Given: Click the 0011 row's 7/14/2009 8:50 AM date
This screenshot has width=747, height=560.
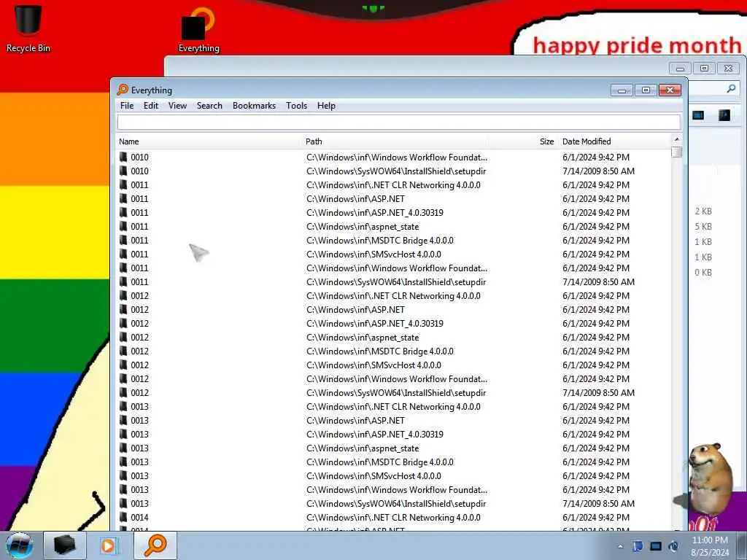Looking at the screenshot, I should pos(598,282).
